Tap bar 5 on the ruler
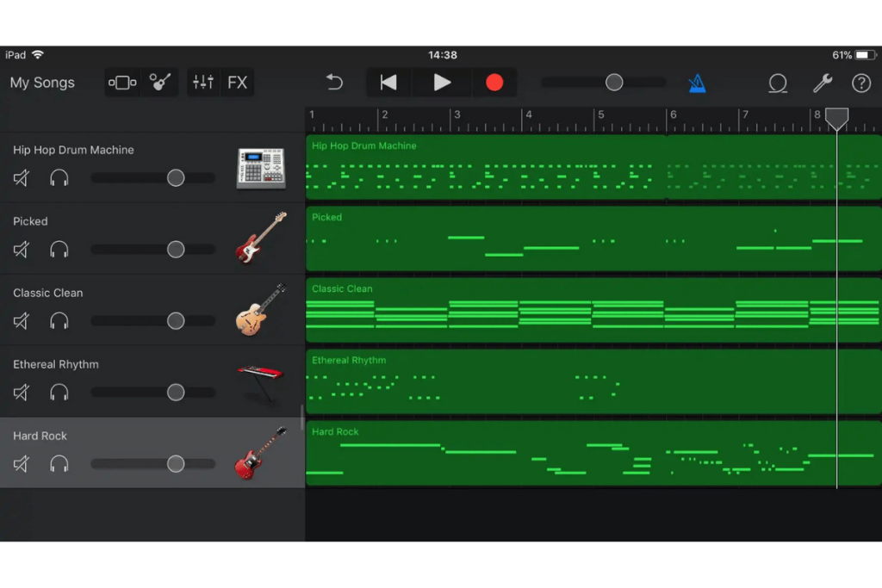The height and width of the screenshot is (588, 882). (601, 115)
